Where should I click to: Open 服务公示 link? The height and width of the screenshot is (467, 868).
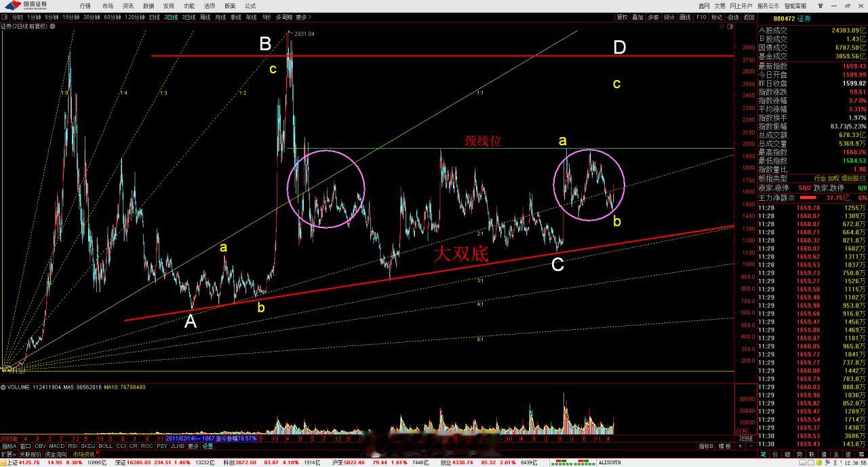coord(768,6)
